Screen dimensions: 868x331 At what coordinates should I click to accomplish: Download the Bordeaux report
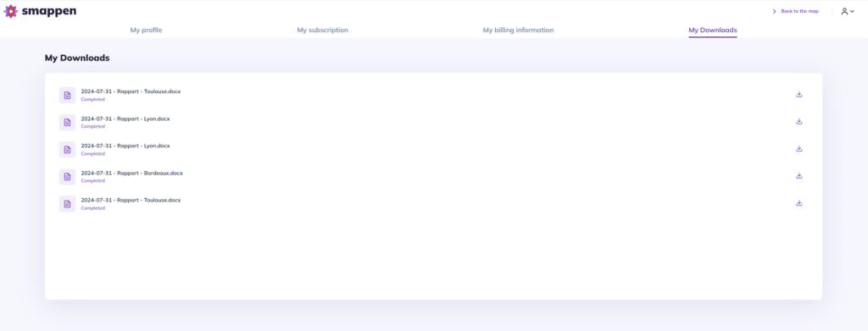798,176
